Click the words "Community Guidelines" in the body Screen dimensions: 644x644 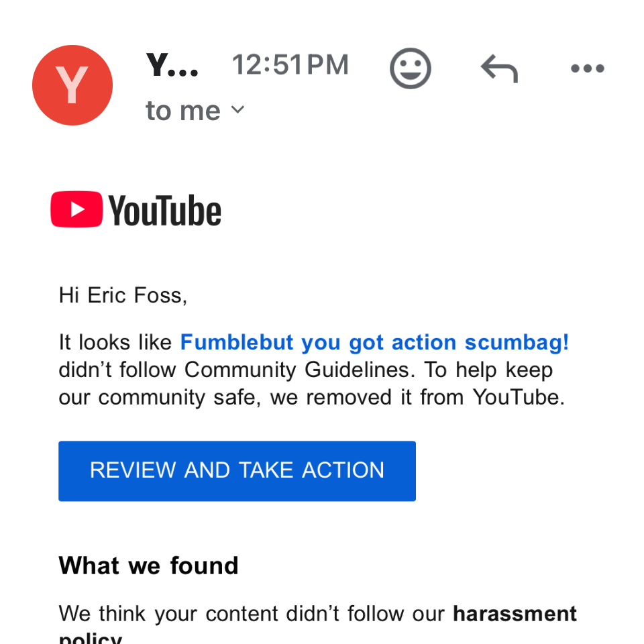pos(301,370)
